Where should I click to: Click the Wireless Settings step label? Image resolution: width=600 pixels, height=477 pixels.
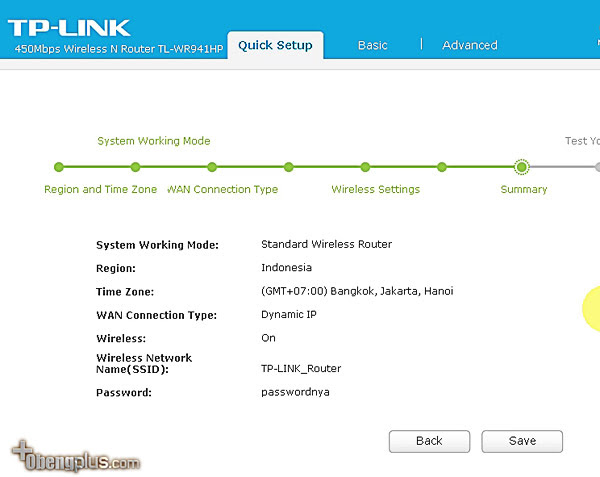pyautogui.click(x=375, y=189)
